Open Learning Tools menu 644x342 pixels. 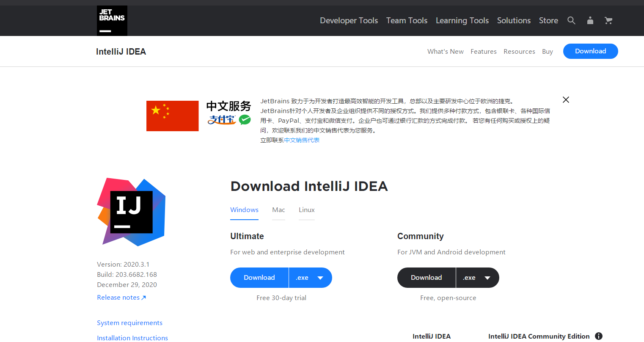462,20
